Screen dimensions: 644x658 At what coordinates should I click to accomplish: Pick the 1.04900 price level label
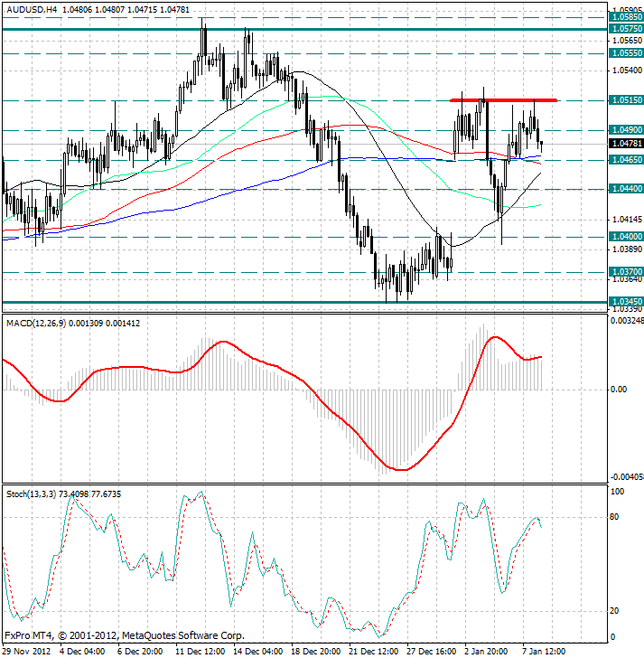[626, 130]
